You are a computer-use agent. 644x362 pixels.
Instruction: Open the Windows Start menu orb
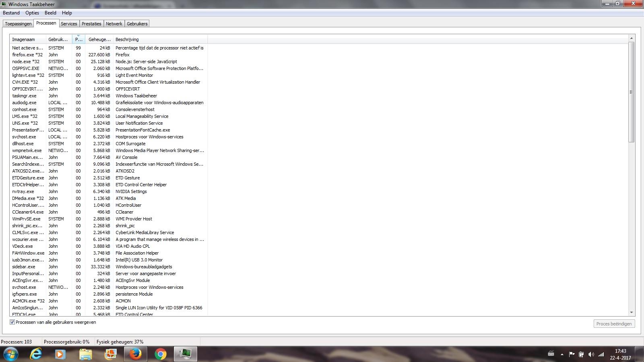pyautogui.click(x=11, y=354)
